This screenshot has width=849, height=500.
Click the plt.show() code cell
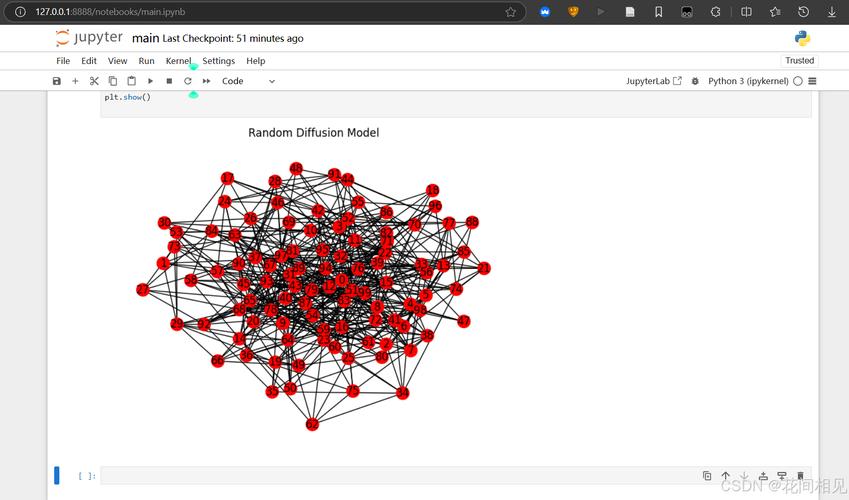[x=455, y=103]
